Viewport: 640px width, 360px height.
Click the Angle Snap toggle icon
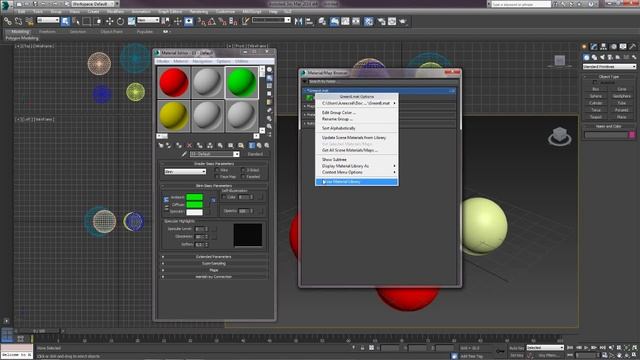pyautogui.click(x=212, y=21)
